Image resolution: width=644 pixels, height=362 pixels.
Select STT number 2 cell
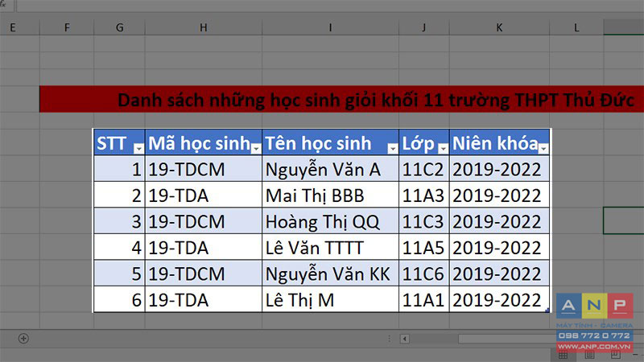119,195
